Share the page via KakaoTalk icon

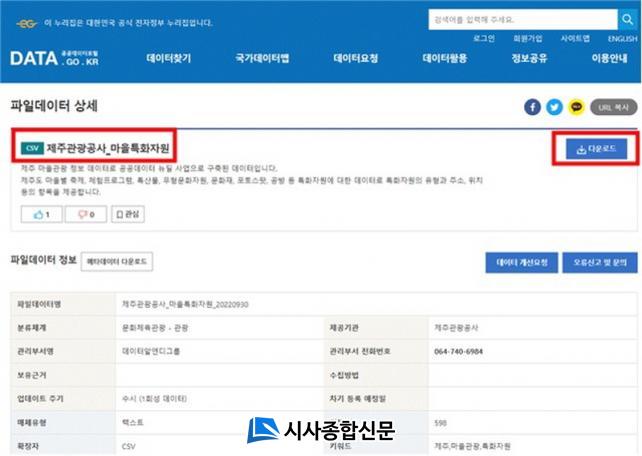577,107
